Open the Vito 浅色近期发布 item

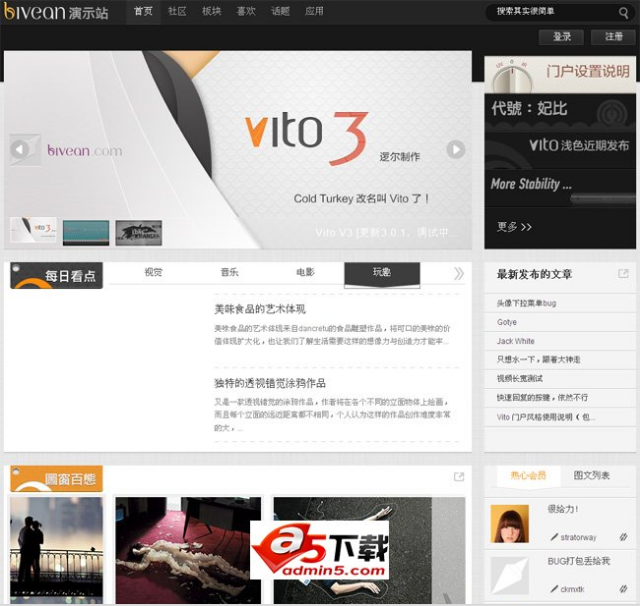coord(560,150)
